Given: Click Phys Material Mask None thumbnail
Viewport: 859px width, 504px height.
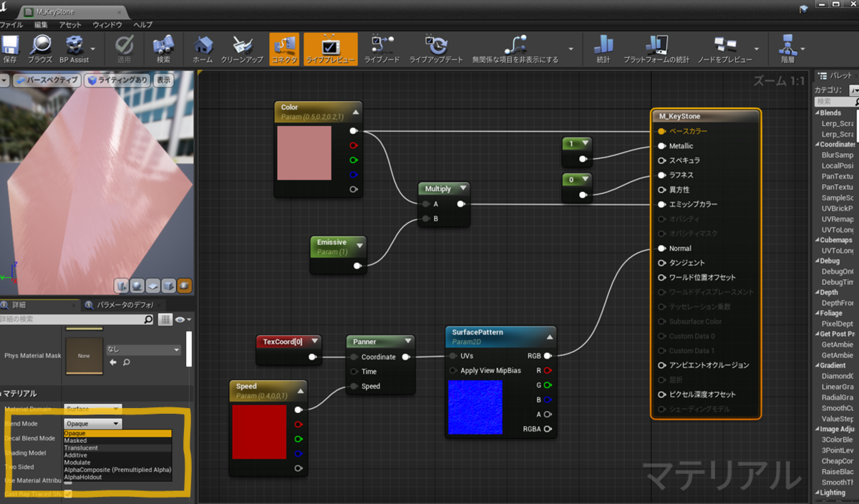Looking at the screenshot, I should [84, 356].
